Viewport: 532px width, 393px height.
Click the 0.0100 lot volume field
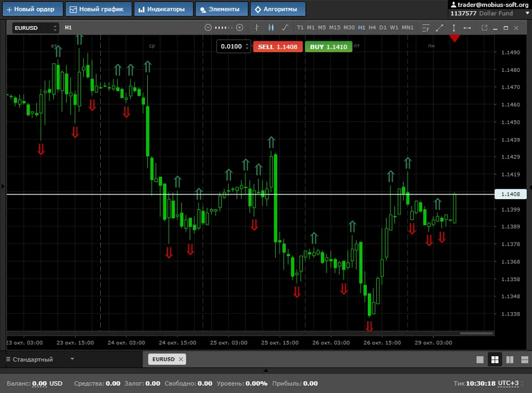tap(231, 46)
